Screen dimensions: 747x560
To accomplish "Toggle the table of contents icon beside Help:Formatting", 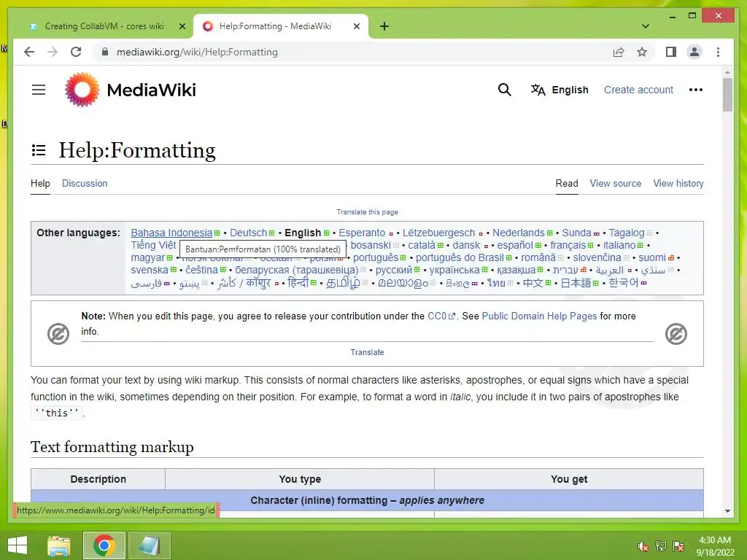I will click(39, 150).
